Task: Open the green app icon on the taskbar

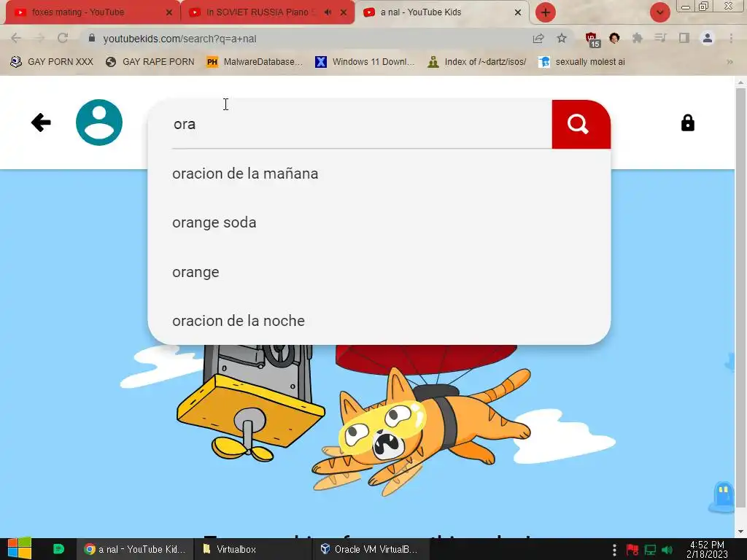Action: [x=58, y=549]
